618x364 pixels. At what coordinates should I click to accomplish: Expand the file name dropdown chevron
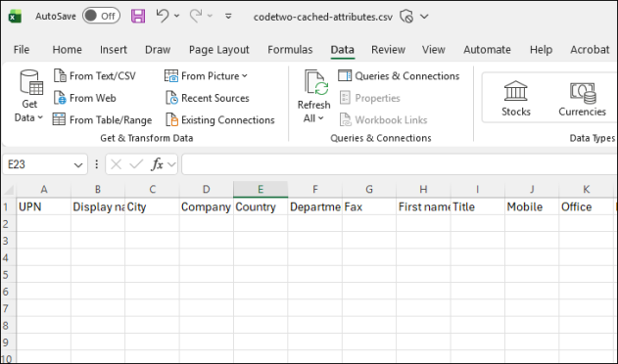coord(424,17)
